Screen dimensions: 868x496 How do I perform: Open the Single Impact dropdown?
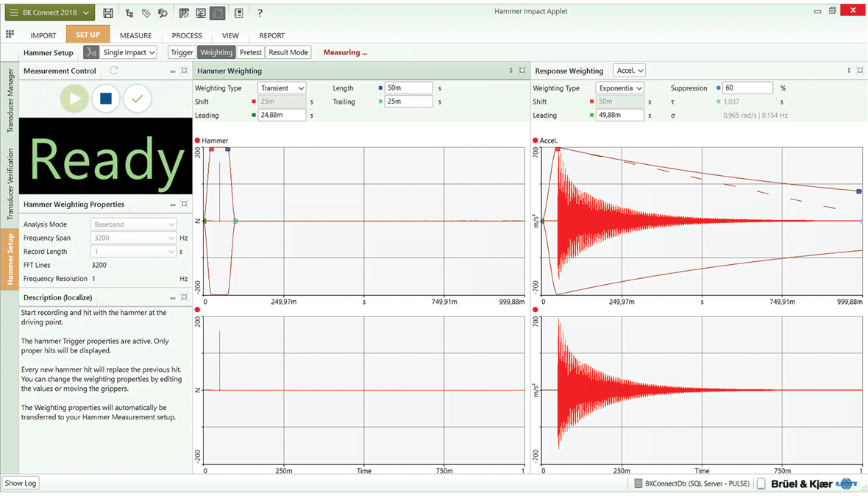pyautogui.click(x=129, y=52)
